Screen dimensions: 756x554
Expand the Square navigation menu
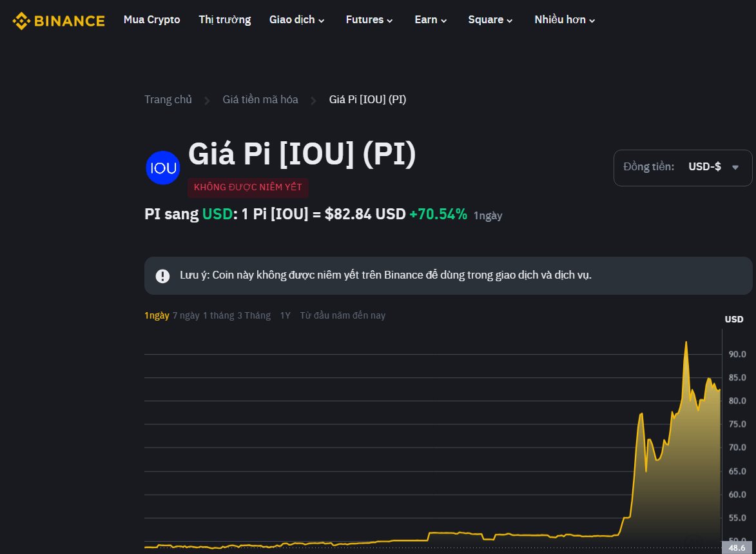pos(490,20)
